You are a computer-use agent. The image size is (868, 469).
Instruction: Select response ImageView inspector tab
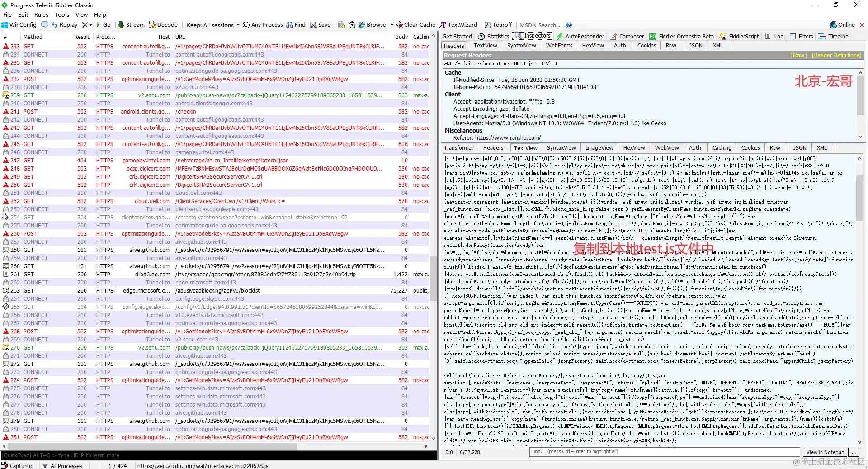[599, 148]
